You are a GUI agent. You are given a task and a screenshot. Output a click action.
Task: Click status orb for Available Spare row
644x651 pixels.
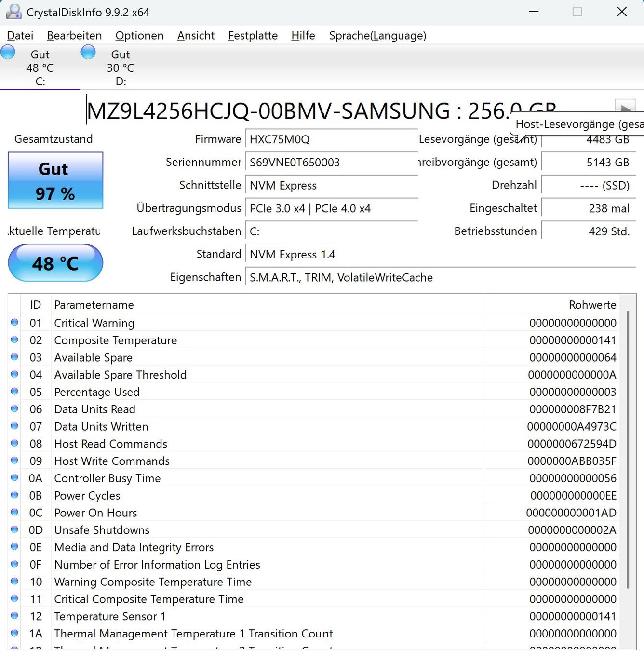(14, 357)
